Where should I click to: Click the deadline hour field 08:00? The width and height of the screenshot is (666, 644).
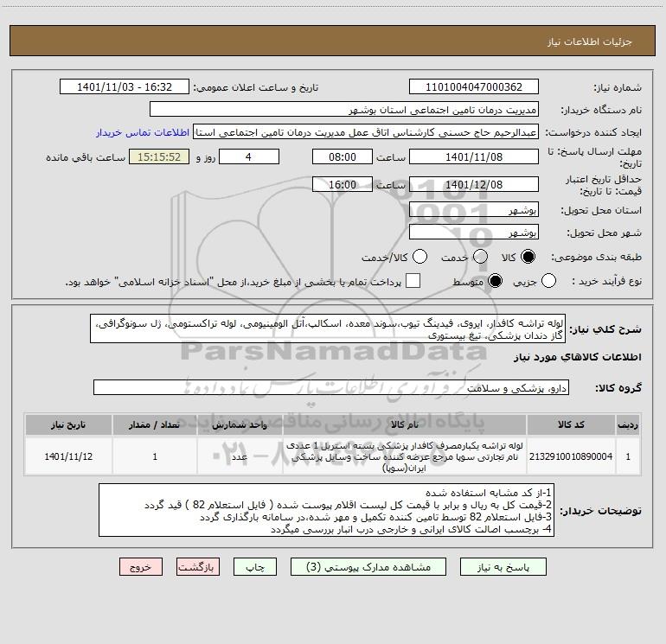click(343, 156)
